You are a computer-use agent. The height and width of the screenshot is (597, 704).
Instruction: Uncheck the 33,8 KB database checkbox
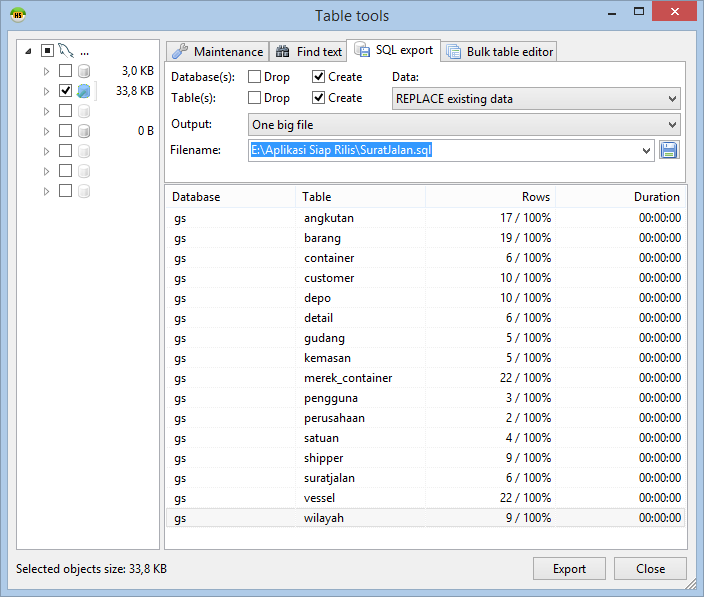[x=65, y=90]
